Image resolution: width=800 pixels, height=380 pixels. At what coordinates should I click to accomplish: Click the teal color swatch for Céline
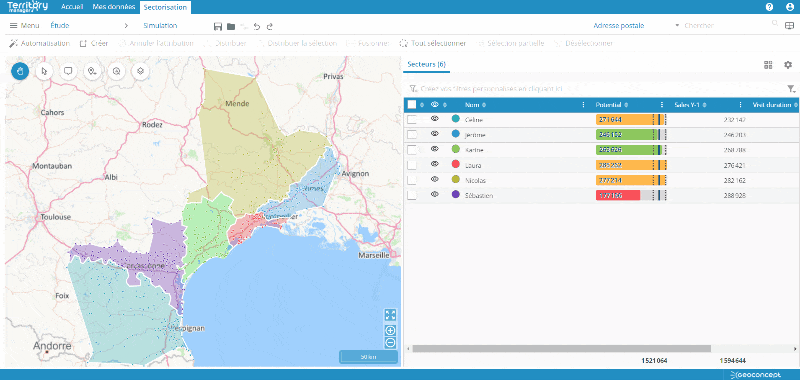pos(456,119)
